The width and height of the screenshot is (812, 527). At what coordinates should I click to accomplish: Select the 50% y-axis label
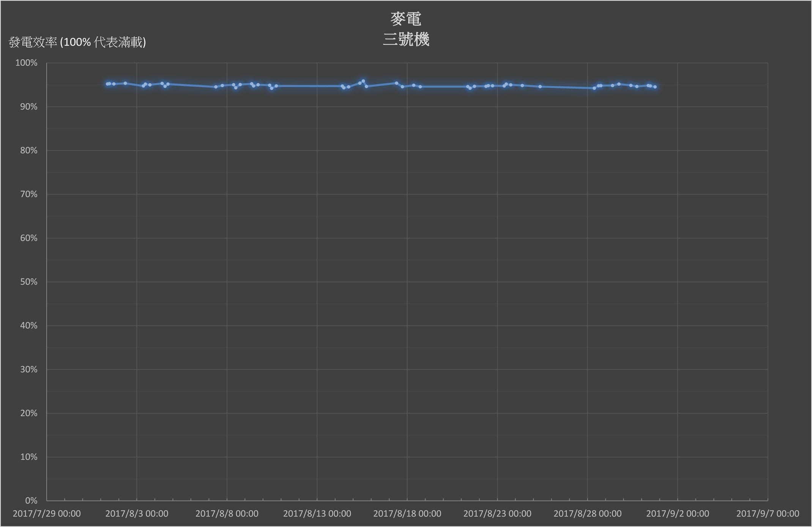[x=28, y=282]
